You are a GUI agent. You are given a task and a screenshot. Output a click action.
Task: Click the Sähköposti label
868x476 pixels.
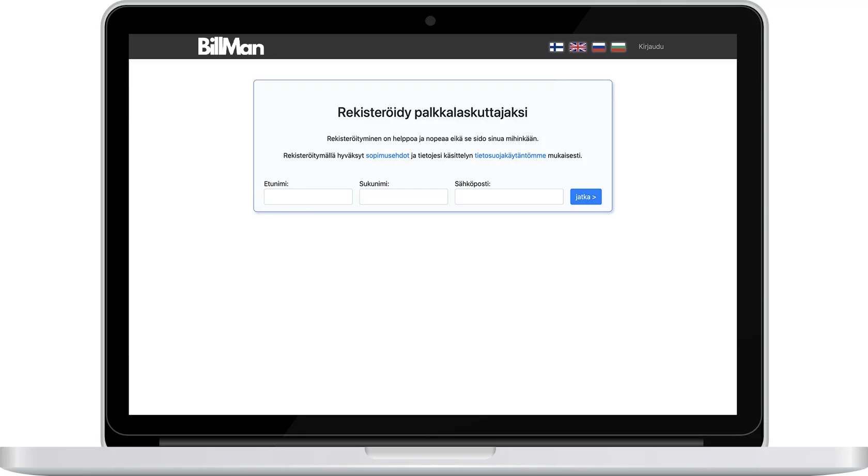pos(472,184)
